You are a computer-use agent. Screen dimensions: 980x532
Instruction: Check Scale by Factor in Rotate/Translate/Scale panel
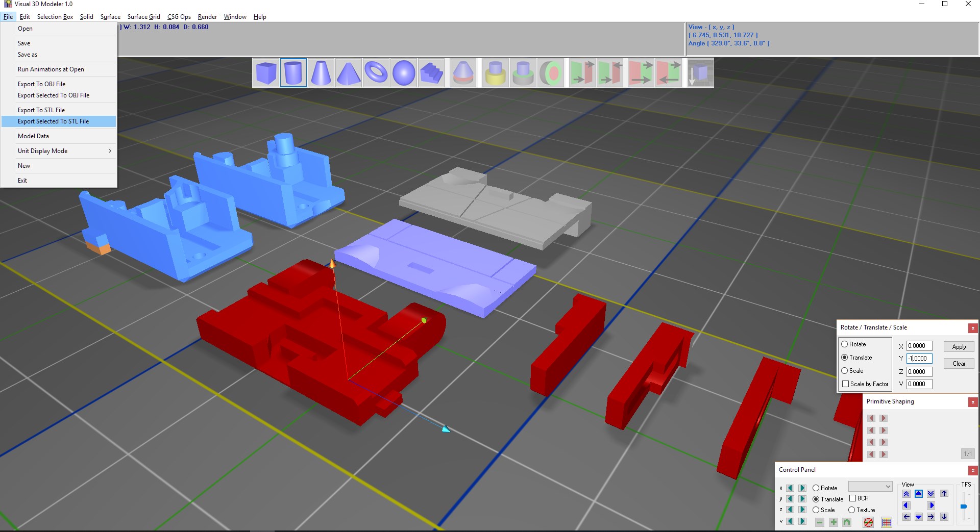pos(846,384)
